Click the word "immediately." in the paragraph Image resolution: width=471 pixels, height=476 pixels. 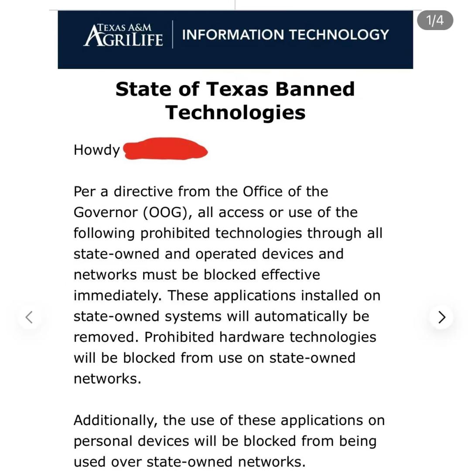click(118, 296)
